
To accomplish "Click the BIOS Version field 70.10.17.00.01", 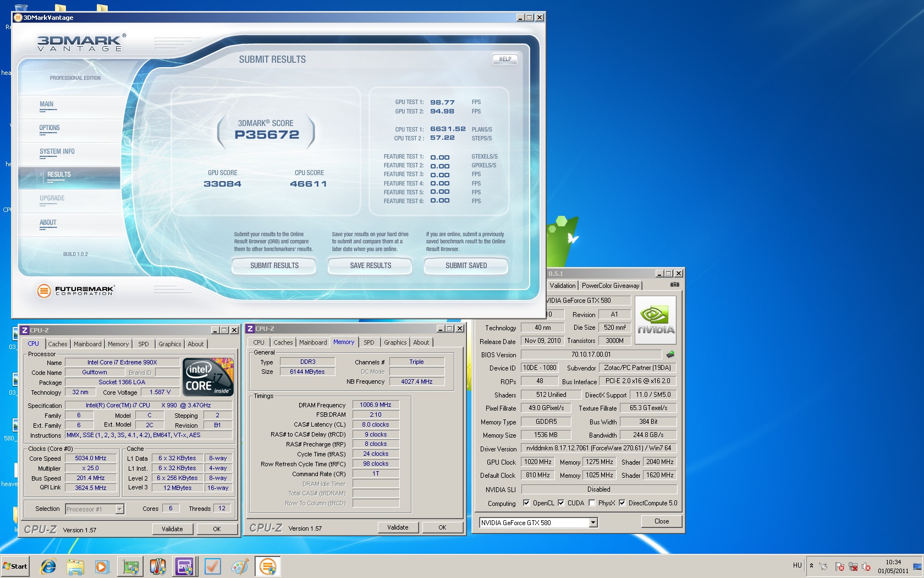I will coord(591,355).
